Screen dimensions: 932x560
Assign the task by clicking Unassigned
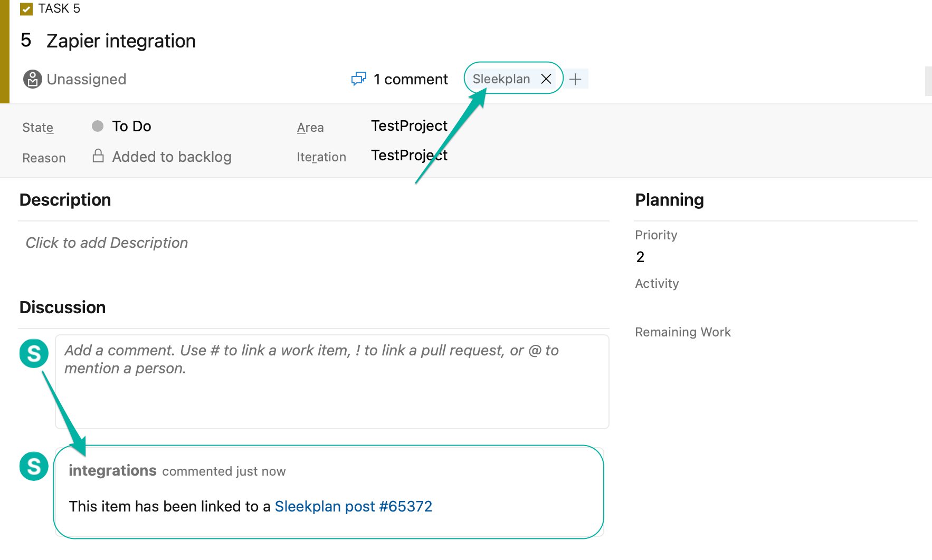[87, 79]
